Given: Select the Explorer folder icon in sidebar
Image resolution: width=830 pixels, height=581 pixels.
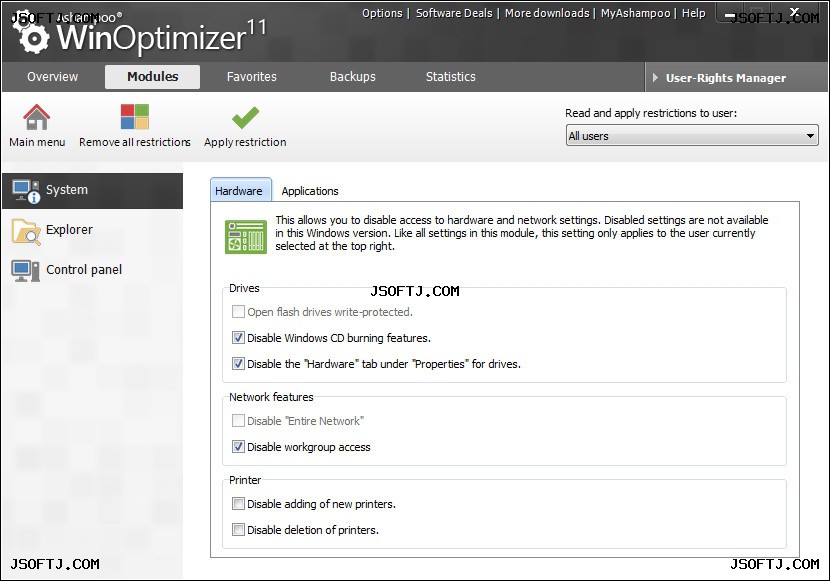Looking at the screenshot, I should tap(26, 232).
